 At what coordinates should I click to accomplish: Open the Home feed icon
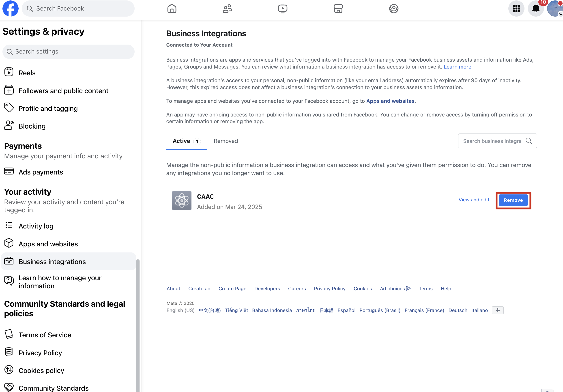pos(172,9)
